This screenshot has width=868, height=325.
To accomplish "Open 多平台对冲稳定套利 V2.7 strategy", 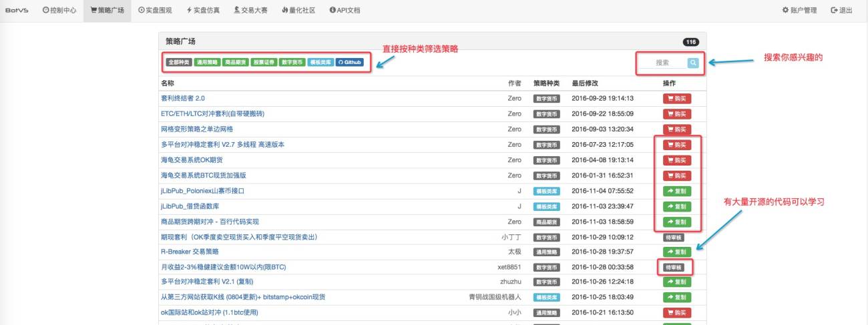I will 224,144.
